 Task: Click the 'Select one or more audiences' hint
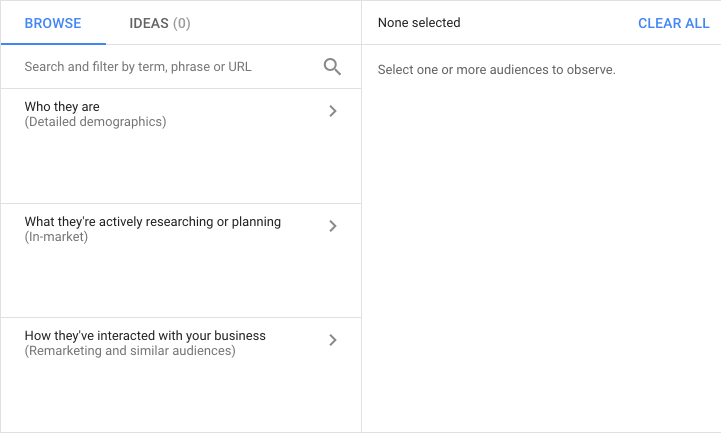tap(496, 70)
